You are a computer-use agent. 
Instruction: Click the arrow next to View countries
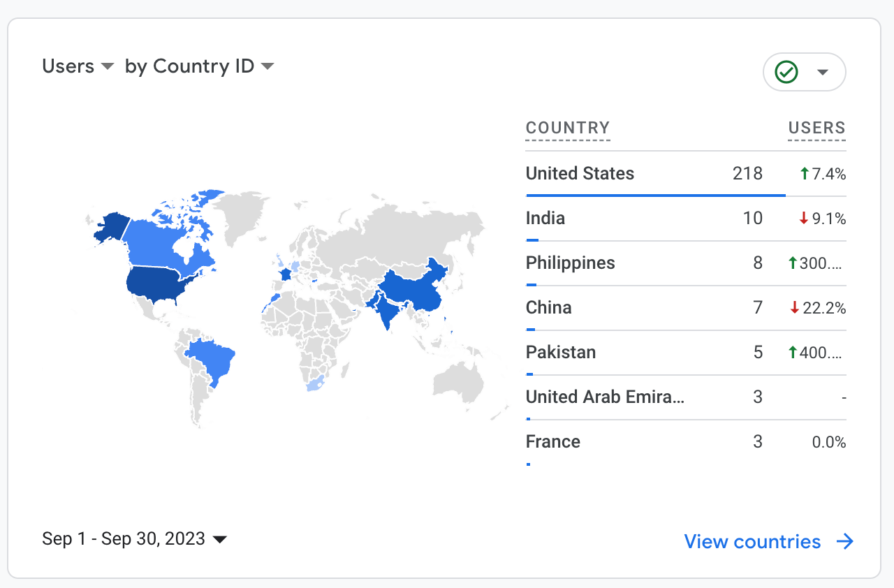(845, 542)
